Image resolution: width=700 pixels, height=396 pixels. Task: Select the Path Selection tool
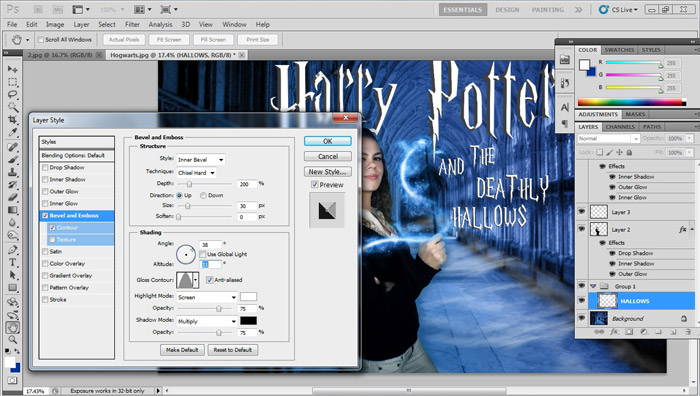tap(12, 275)
